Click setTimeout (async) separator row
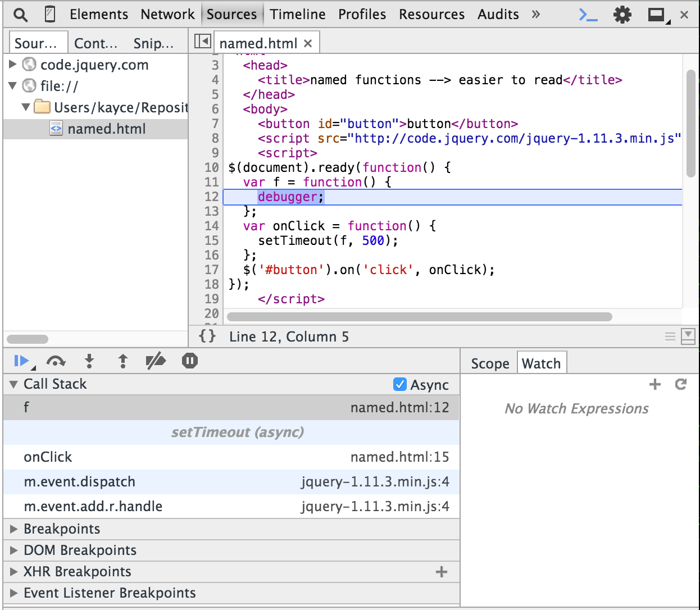Image resolution: width=700 pixels, height=610 pixels. (231, 433)
